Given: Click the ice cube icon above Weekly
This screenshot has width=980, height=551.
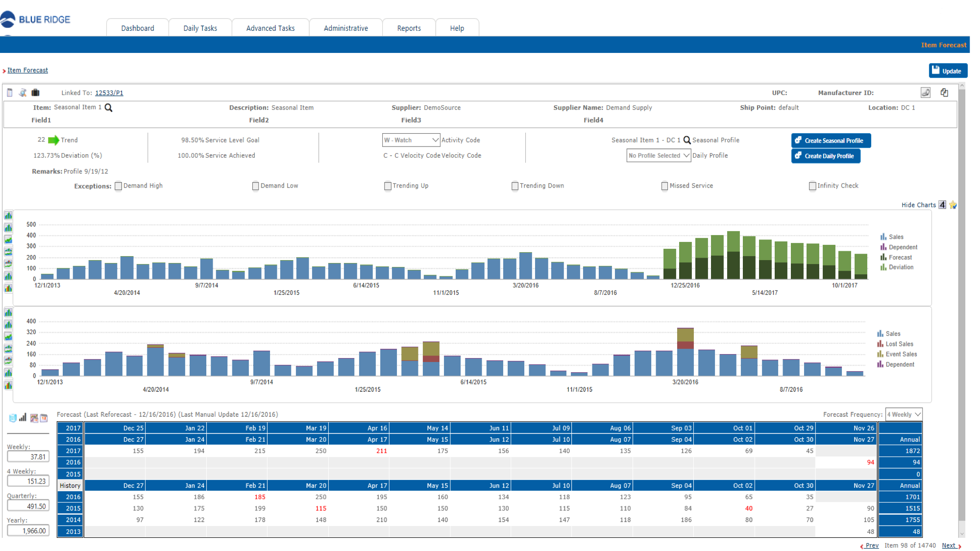Looking at the screenshot, I should coord(13,418).
